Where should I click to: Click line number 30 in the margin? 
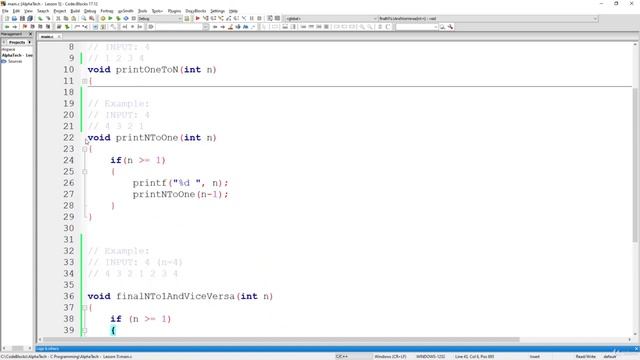[x=69, y=228]
